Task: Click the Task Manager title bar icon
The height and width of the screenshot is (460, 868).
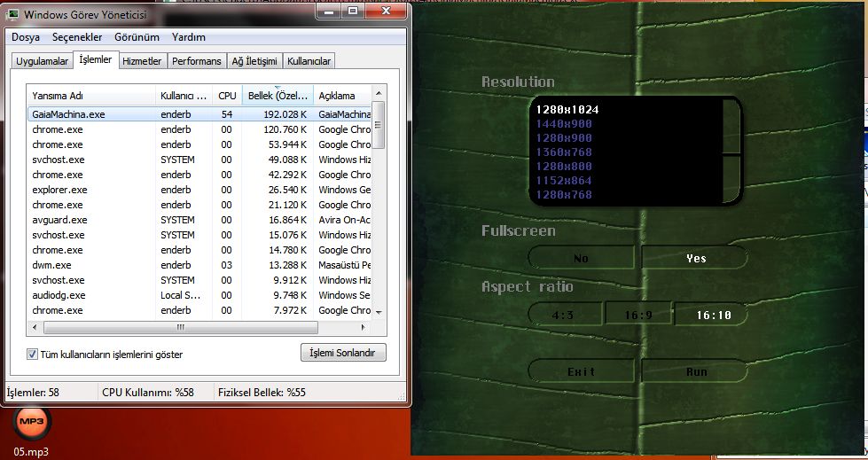Action: coord(12,15)
